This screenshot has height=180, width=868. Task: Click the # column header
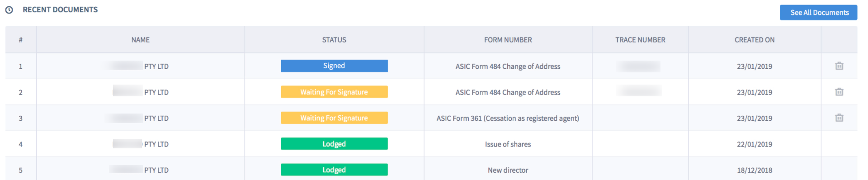click(x=20, y=40)
